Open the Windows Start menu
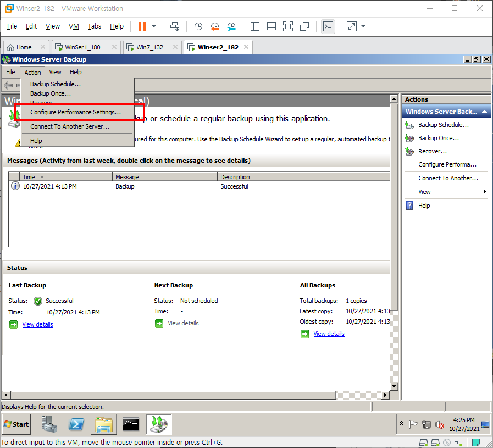The image size is (493, 448). coord(16,424)
